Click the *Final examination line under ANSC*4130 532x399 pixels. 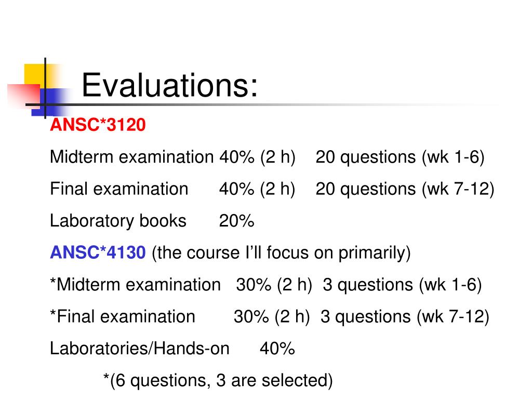tap(270, 316)
